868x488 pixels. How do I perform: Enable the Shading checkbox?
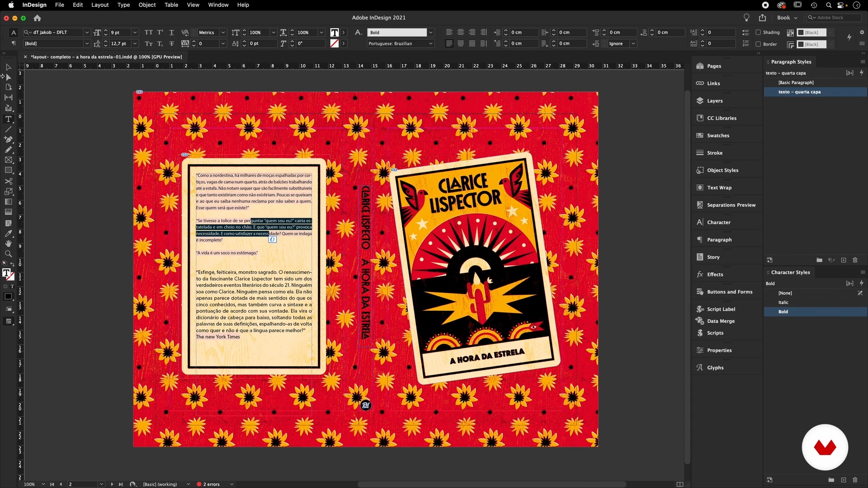(x=759, y=33)
